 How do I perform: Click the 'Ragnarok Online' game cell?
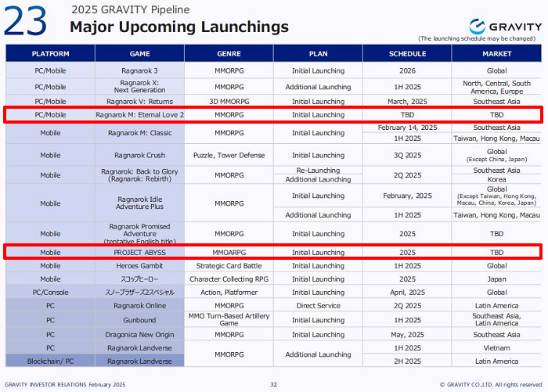point(140,306)
